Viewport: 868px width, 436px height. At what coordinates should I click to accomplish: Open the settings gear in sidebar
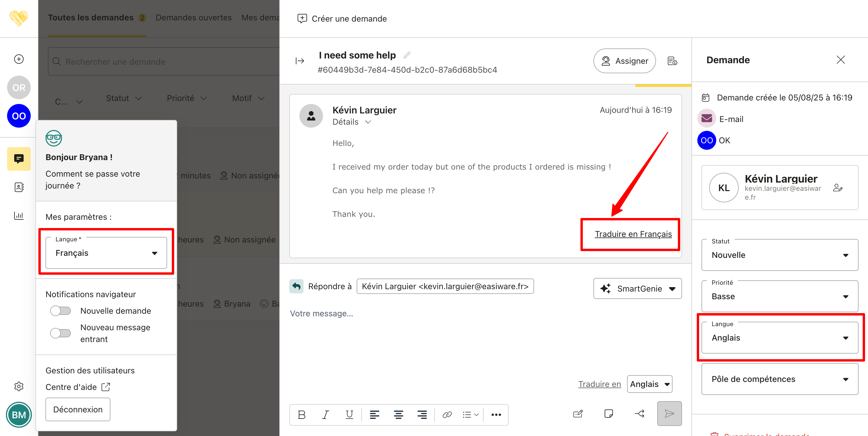click(19, 386)
